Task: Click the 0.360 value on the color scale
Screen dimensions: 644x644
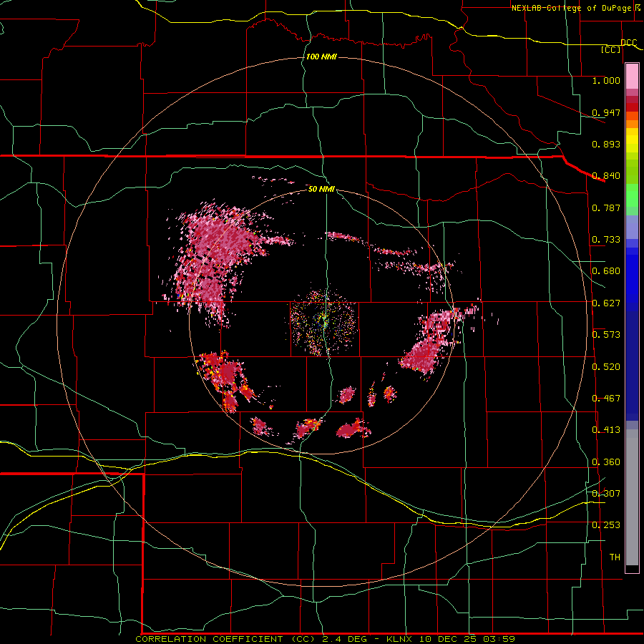Action: click(x=606, y=462)
